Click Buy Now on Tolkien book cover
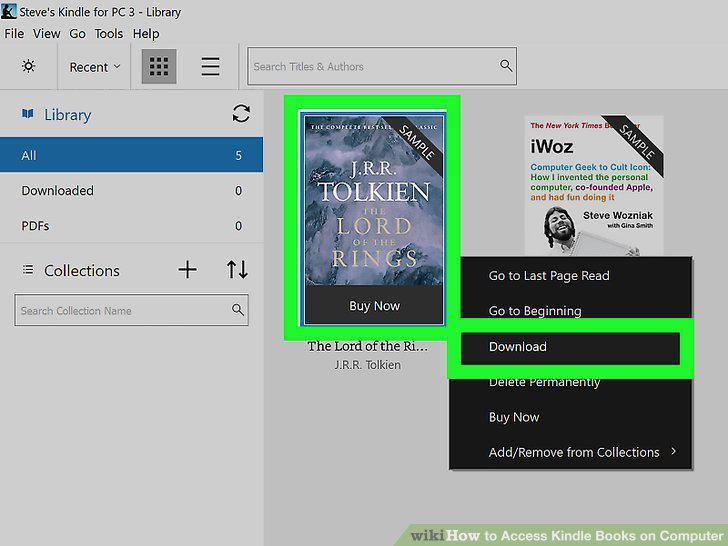Screen dimensions: 728x546 coord(374,306)
